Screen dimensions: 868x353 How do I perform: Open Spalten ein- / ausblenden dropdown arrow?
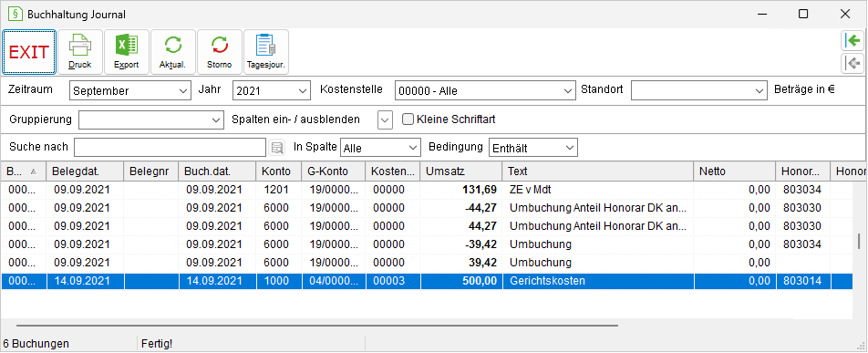(x=386, y=119)
